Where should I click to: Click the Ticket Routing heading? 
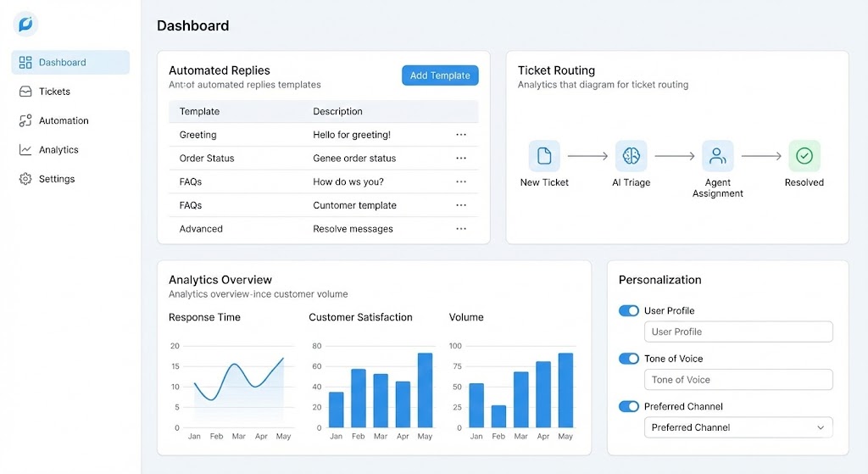coord(556,70)
